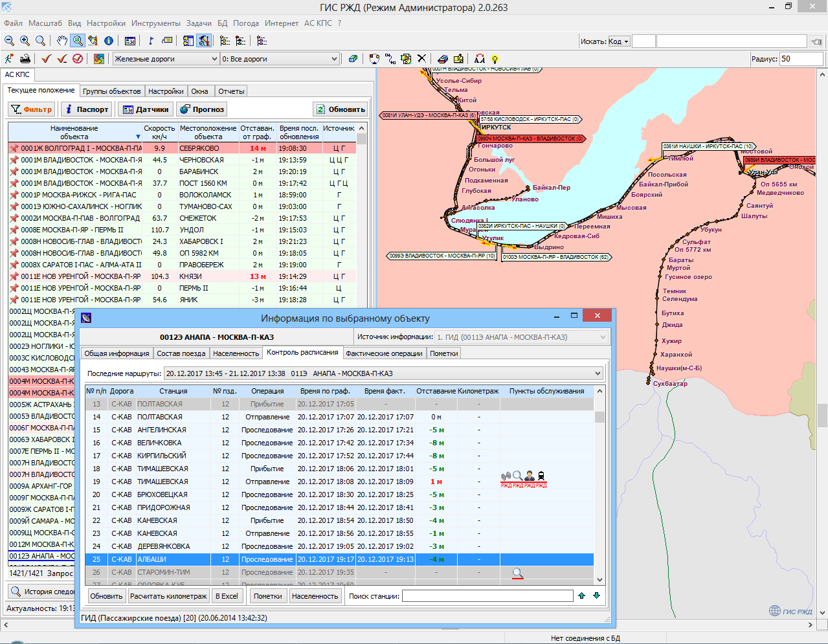Click the bottom horizontal scrollbar

pos(409,625)
